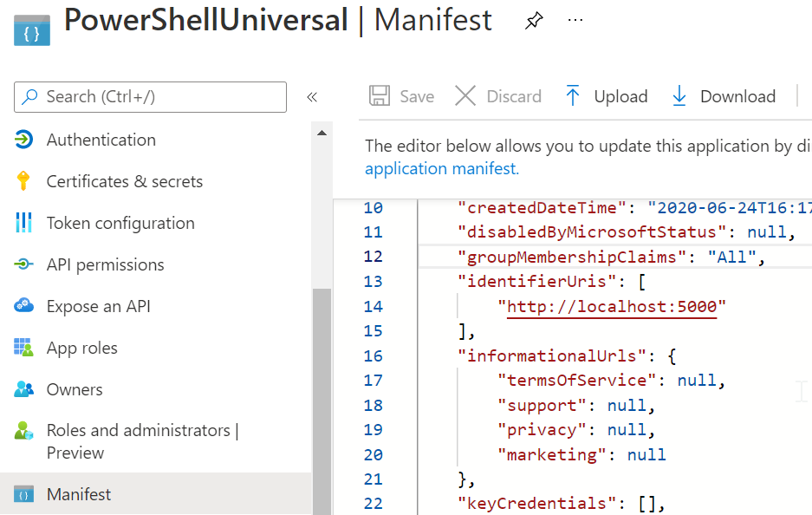
Task: Open the application manifest link
Action: click(x=442, y=169)
